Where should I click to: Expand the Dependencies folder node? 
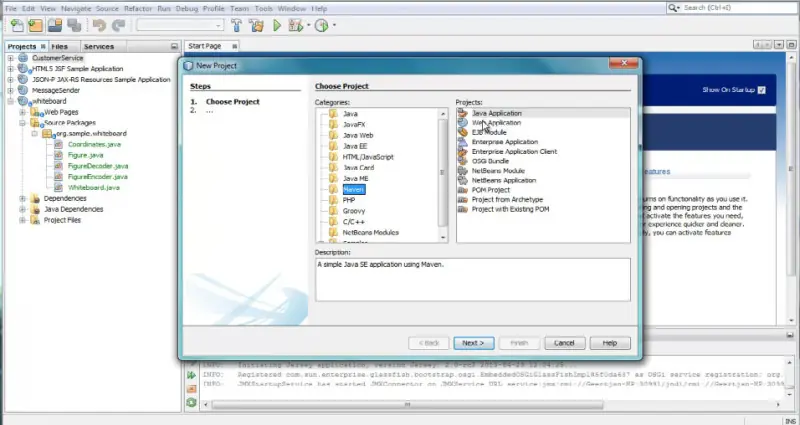[22, 198]
